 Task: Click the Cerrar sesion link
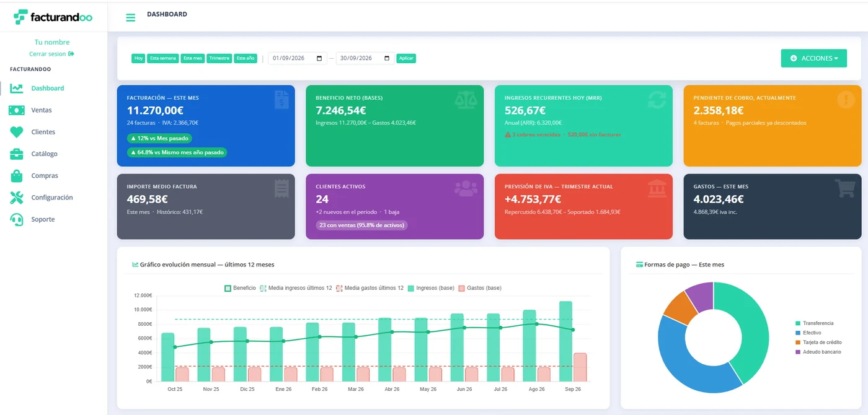click(x=51, y=54)
